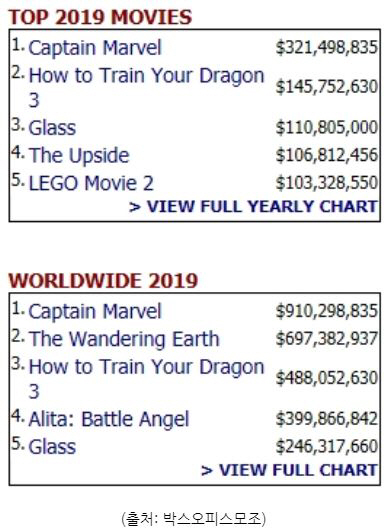This screenshot has width=388, height=528.
Task: Click View Full Yearly Chart link
Action: (253, 206)
